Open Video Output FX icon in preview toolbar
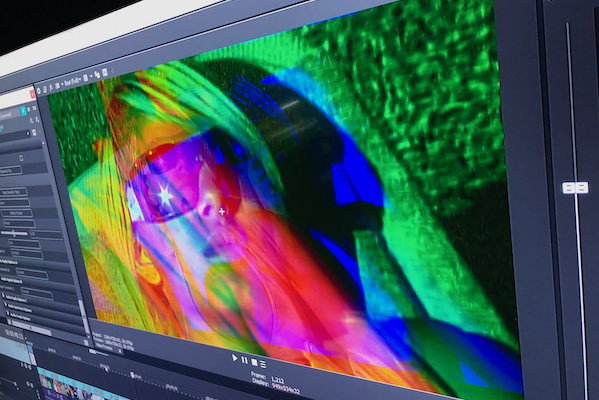 click(x=51, y=88)
